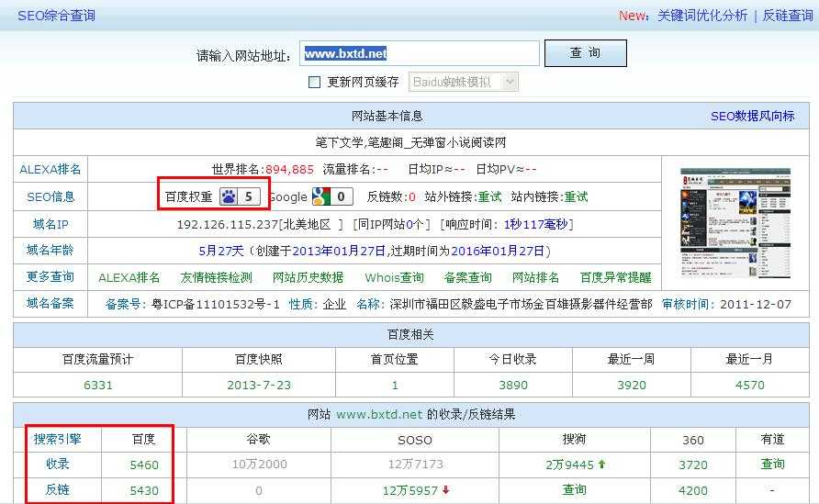Click ICP number 粤ICP备11101532号-1
Screen dimensions: 819x504
pyautogui.click(x=216, y=305)
